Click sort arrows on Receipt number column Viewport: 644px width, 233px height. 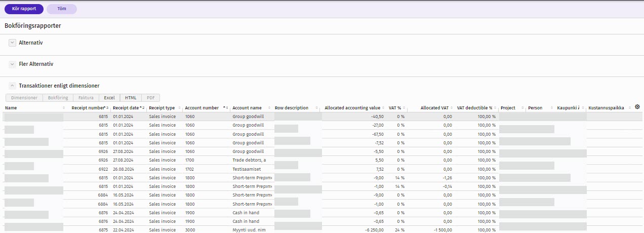[106, 108]
